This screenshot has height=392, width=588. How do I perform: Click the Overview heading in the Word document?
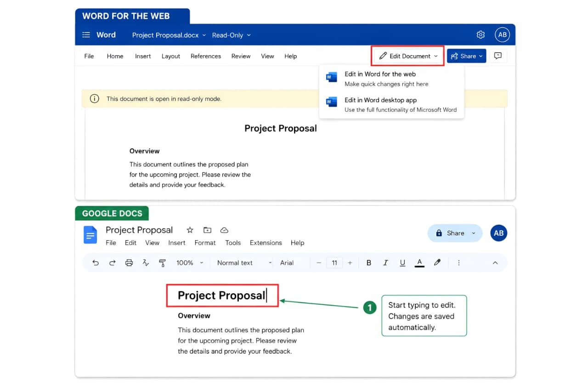(145, 151)
